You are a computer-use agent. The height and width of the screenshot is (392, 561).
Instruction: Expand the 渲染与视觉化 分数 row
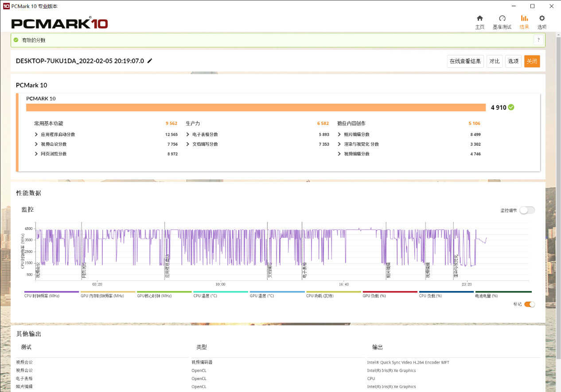click(339, 144)
